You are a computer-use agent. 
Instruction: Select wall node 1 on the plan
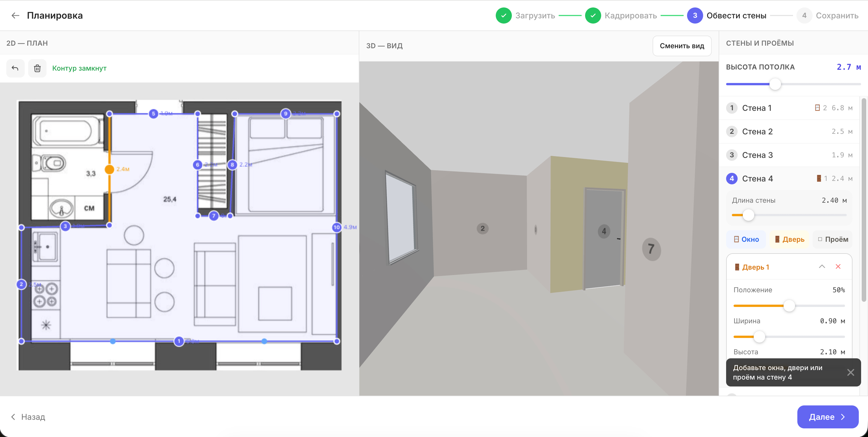[x=179, y=341]
